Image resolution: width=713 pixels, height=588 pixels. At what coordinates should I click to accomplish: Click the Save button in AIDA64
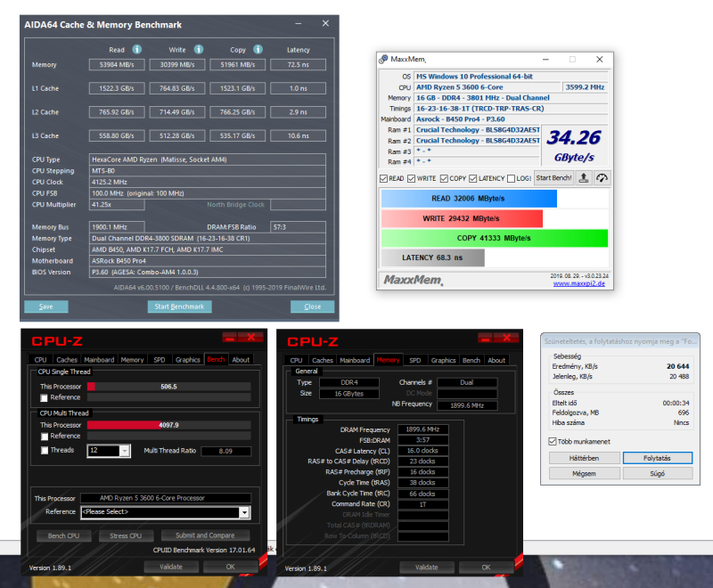(46, 306)
